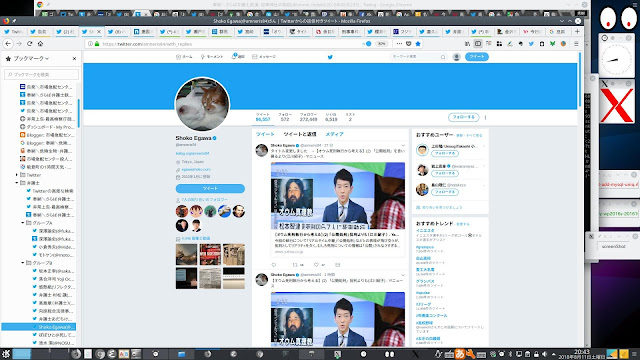Click the Firefox forward arrow
640x360 pixels.
19,44
